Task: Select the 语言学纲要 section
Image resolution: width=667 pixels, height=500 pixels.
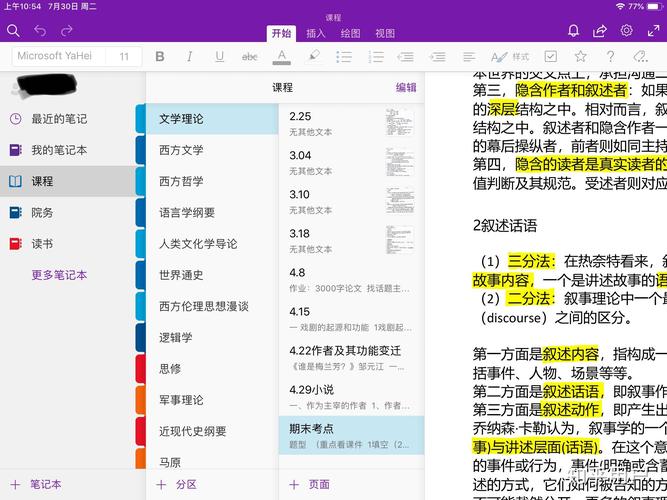Action: pyautogui.click(x=212, y=212)
